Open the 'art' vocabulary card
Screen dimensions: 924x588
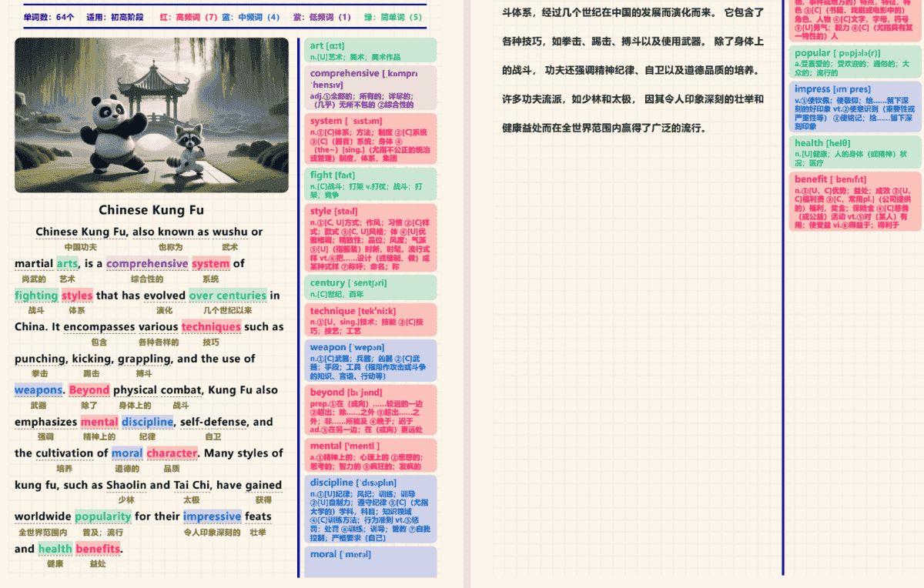(370, 51)
